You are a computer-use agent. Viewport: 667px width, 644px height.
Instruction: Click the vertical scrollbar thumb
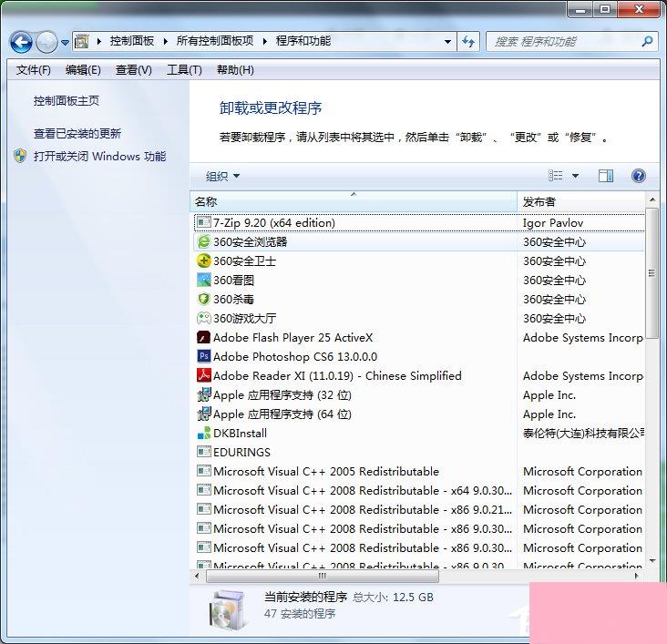pyautogui.click(x=652, y=273)
